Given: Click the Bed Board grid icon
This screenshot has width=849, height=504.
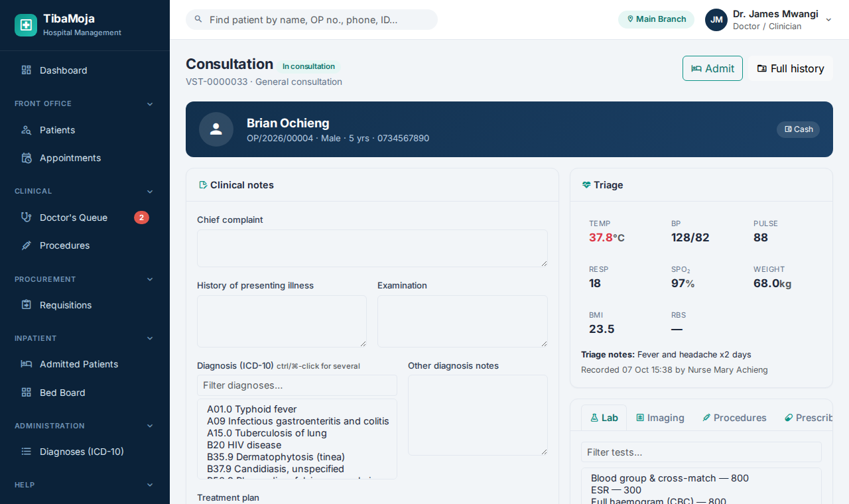Looking at the screenshot, I should [27, 393].
